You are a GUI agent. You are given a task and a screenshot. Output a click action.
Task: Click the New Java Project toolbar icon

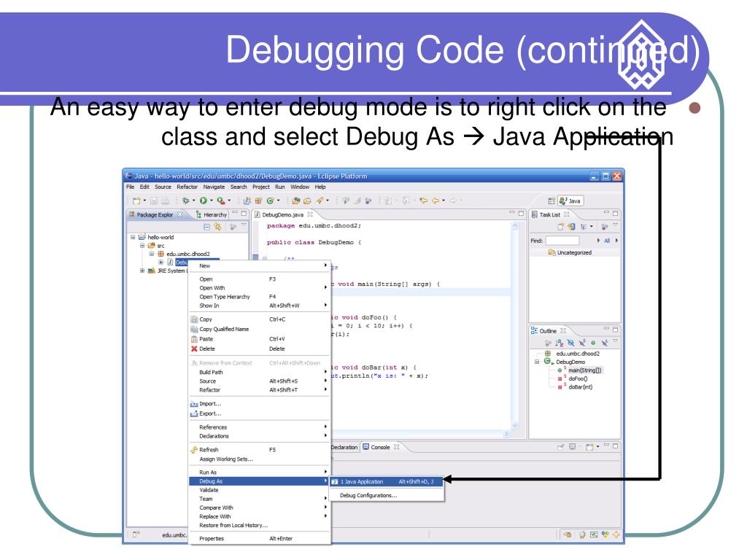point(247,201)
